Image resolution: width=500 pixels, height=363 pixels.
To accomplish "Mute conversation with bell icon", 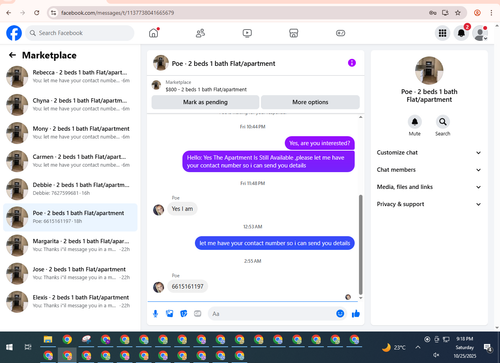I will [415, 122].
